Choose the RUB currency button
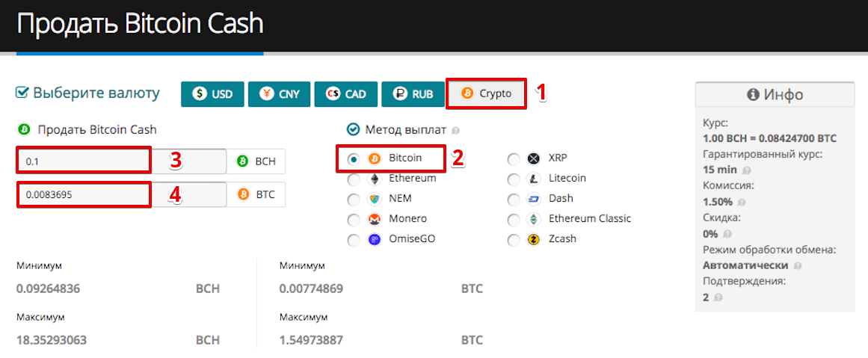The image size is (868, 358). click(x=413, y=94)
